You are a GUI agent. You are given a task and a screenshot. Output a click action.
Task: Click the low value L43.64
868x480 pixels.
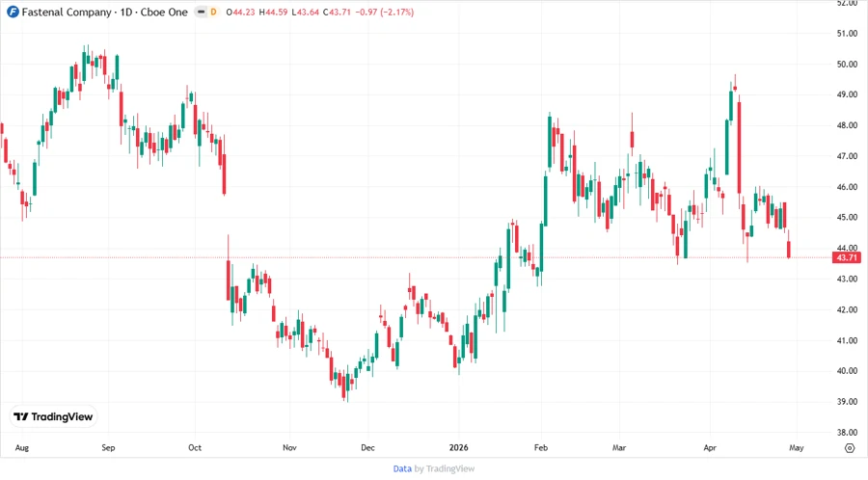pos(306,13)
